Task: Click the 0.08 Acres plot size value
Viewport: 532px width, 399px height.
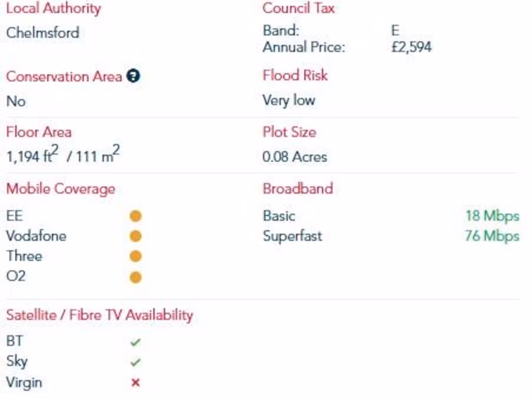Action: click(295, 157)
